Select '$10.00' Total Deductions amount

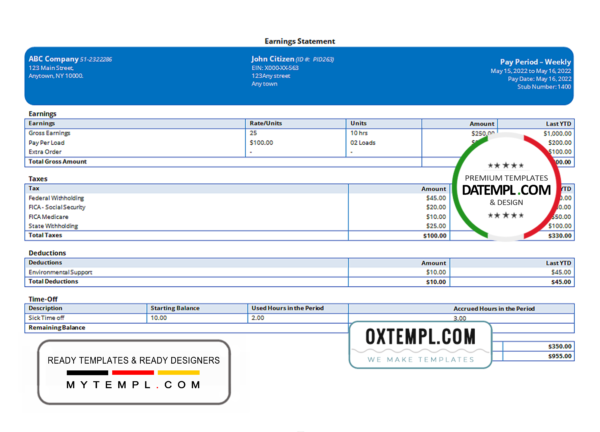pyautogui.click(x=436, y=282)
